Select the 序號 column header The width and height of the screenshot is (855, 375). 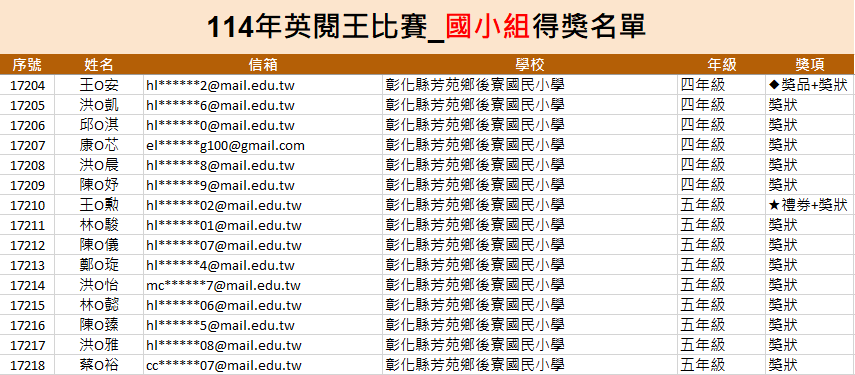click(27, 65)
